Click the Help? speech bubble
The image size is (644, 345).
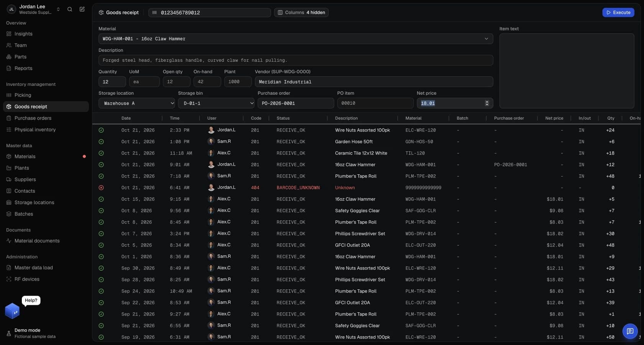(31, 301)
